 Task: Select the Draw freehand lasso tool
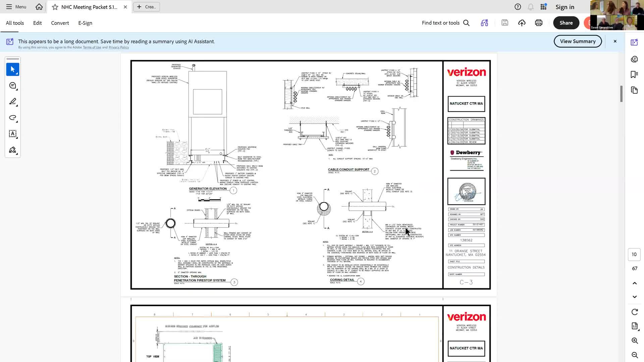pos(13,118)
